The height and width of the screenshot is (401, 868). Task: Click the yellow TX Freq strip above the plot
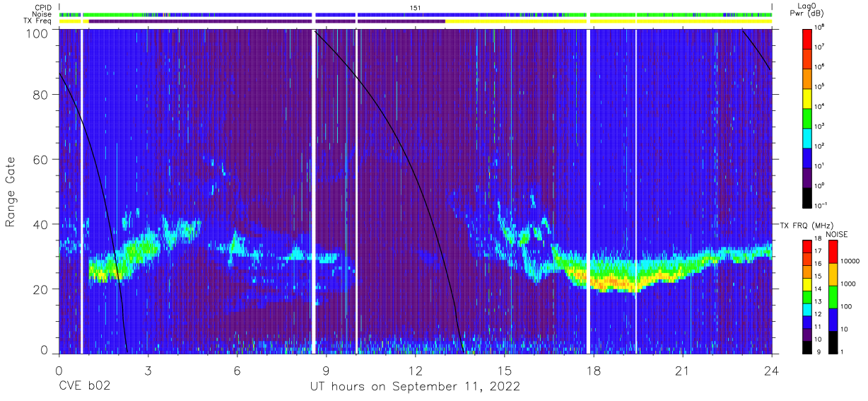(608, 21)
